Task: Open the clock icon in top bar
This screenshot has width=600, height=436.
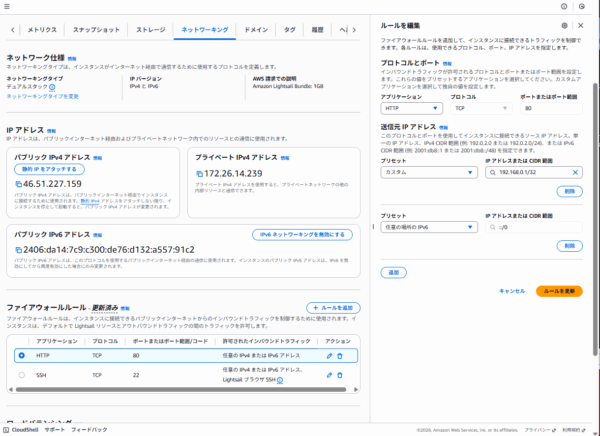Action: [x=582, y=7]
